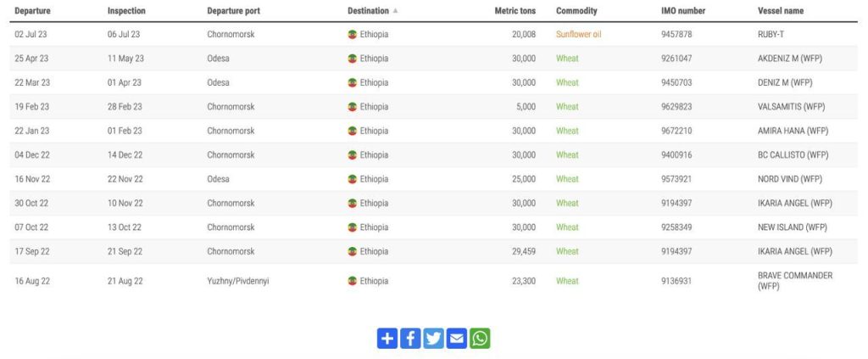Open the blue plus share icon
868x359 pixels.
click(x=387, y=338)
